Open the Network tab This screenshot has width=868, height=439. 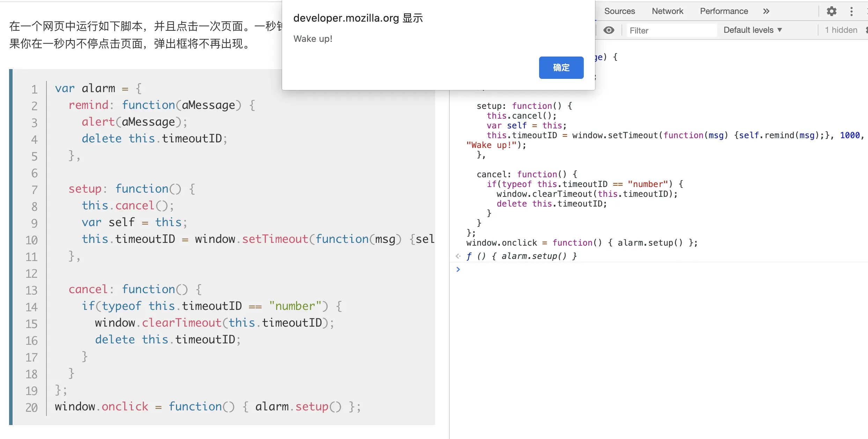(x=667, y=11)
